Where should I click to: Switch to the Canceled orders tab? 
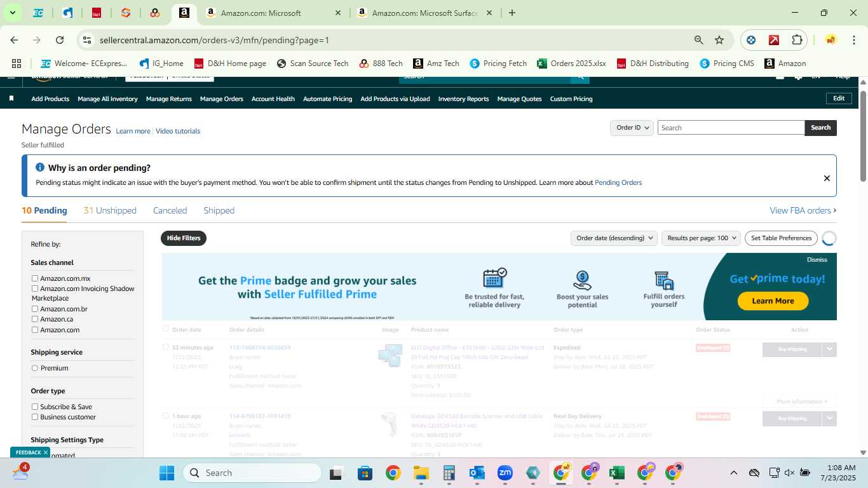point(170,210)
